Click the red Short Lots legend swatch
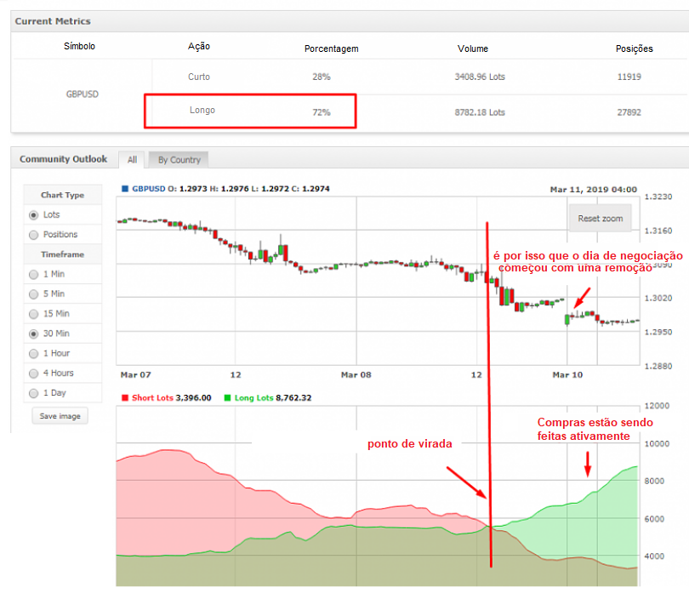Screen dimensions: 689x616 coord(126,397)
